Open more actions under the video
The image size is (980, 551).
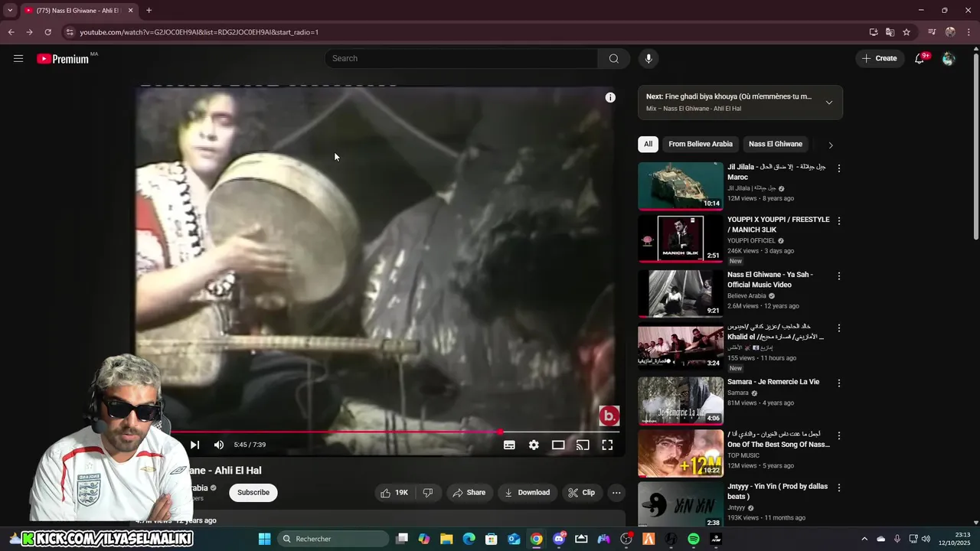[616, 493]
